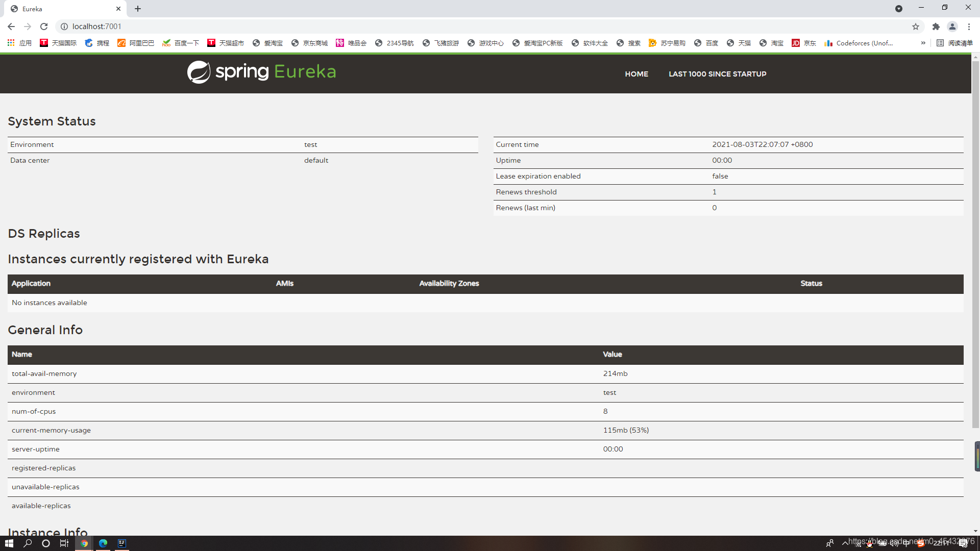Open the tab search dropdown arrow
The image size is (980, 551).
[x=899, y=9]
